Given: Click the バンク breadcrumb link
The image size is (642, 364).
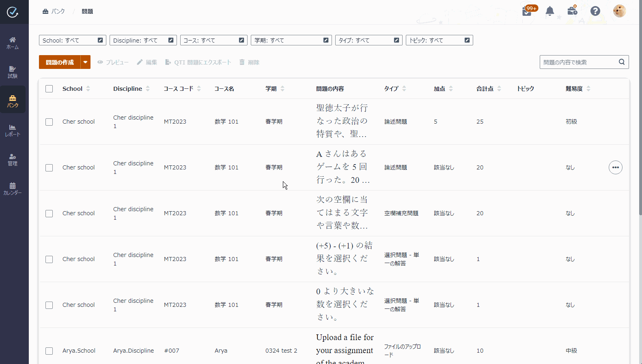Looking at the screenshot, I should [54, 11].
